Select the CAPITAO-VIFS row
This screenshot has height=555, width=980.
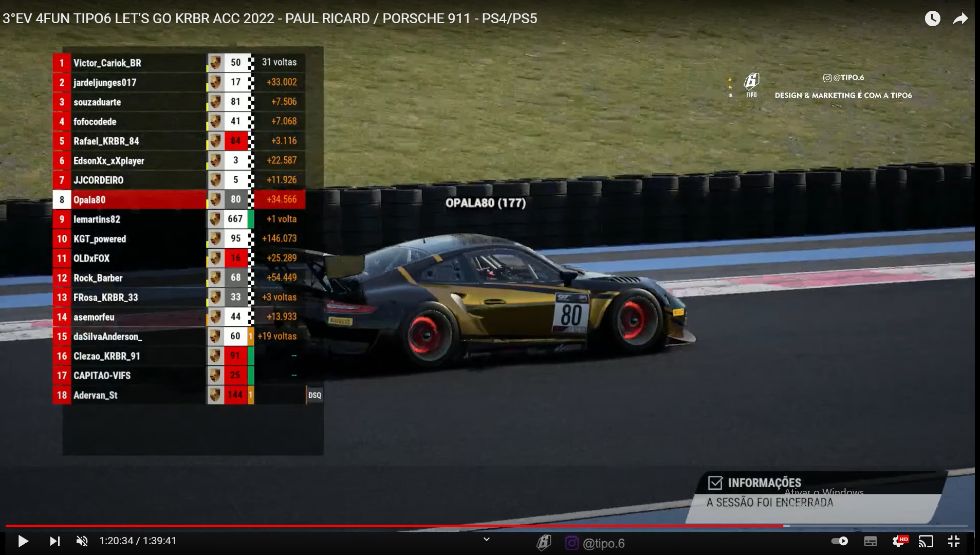179,375
